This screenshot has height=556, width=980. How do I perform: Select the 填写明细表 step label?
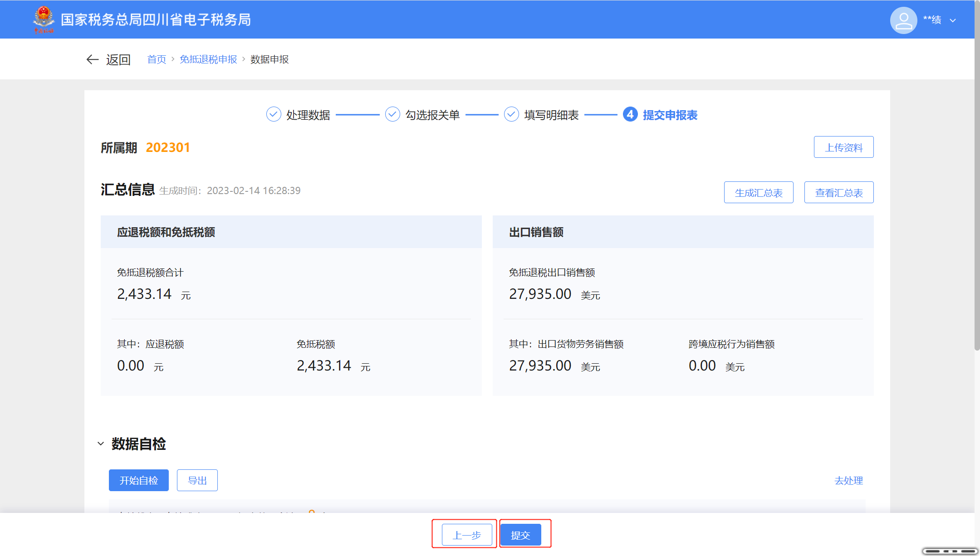pos(551,115)
